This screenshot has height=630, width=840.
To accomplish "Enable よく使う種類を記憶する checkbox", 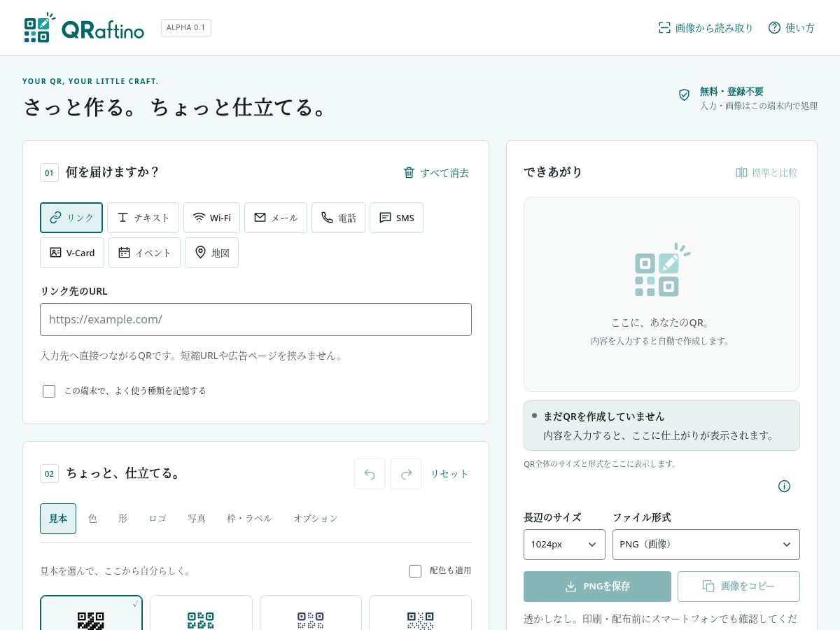I will coord(49,391).
